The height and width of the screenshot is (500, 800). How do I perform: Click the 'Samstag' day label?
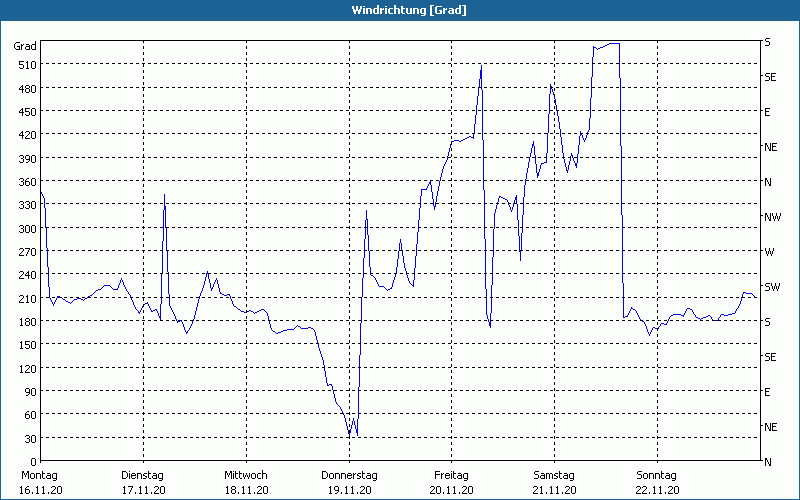[554, 476]
